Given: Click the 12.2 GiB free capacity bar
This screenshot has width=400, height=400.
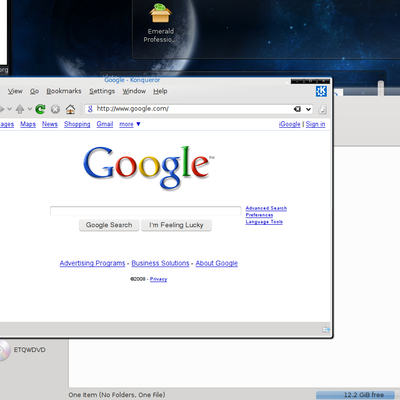Looking at the screenshot, I should tap(355, 395).
